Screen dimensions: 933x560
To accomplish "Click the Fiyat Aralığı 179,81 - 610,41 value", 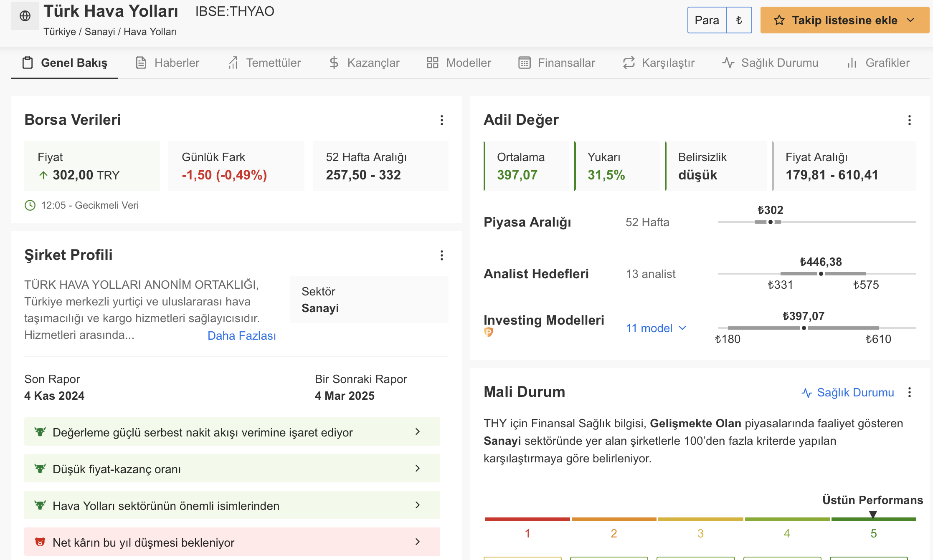I will [832, 175].
